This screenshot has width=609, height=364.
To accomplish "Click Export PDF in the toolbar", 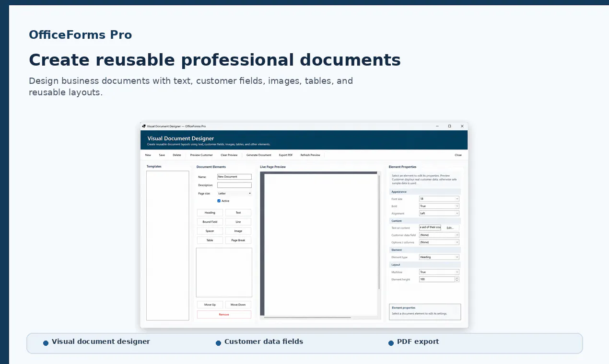I will click(286, 155).
